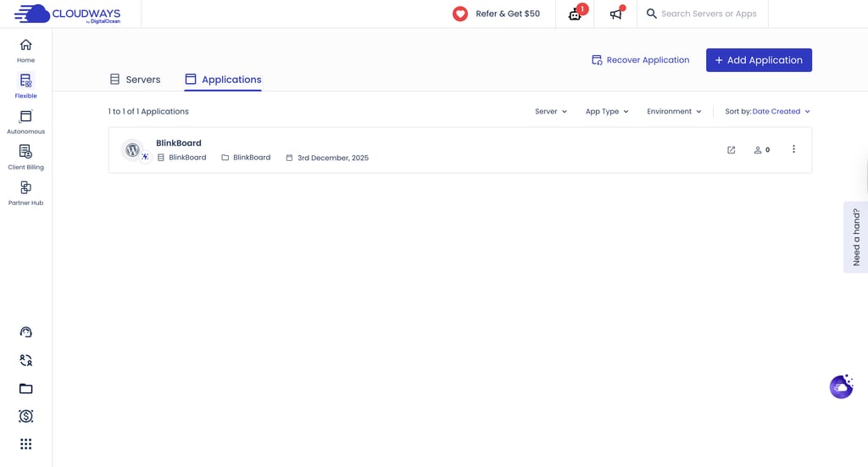Click Recover Application
868x467 pixels.
pyautogui.click(x=641, y=60)
